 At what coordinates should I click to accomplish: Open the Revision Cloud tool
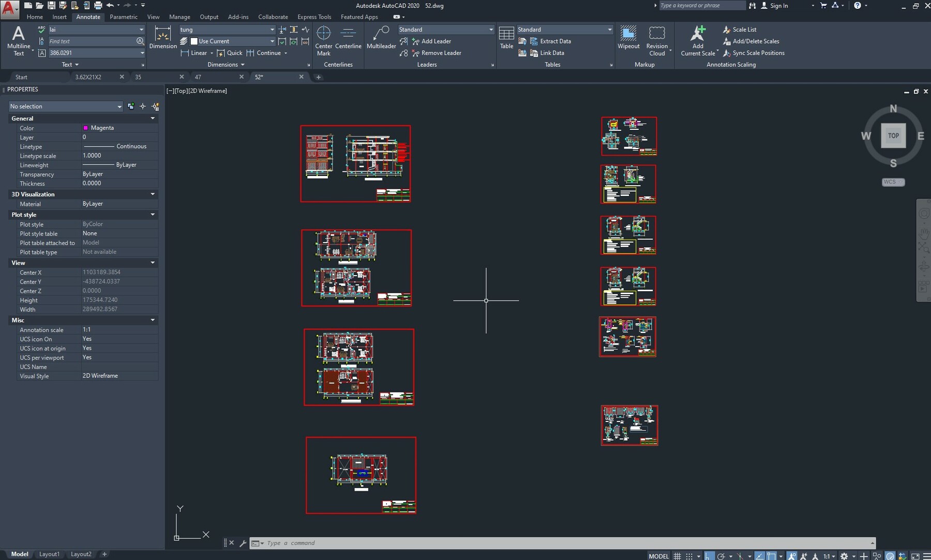657,39
